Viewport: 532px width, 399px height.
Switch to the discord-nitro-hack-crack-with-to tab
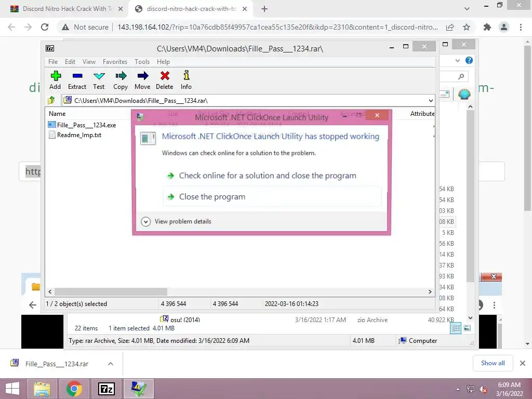tap(190, 9)
